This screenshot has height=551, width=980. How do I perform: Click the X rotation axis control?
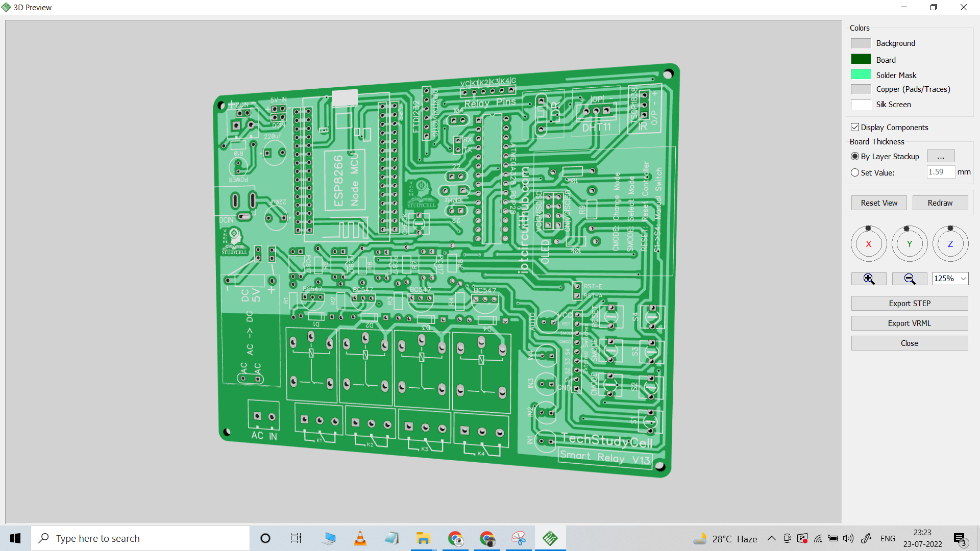pyautogui.click(x=869, y=244)
